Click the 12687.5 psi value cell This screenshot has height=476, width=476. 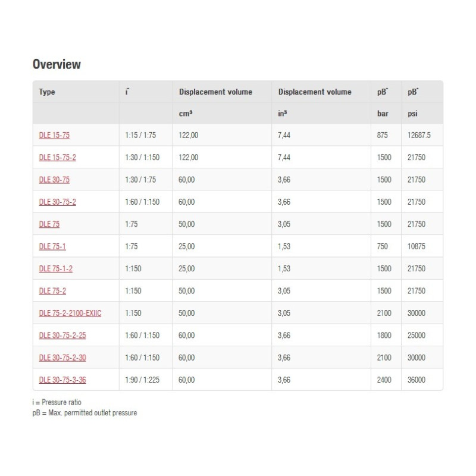419,135
